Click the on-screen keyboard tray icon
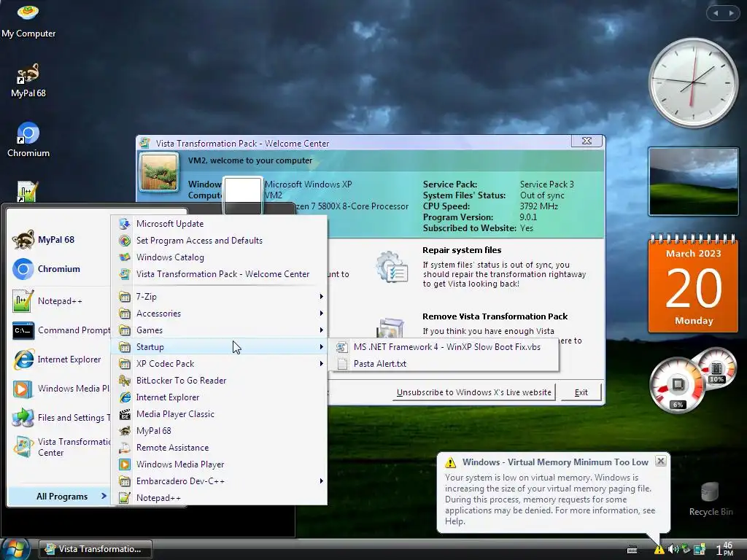The width and height of the screenshot is (747, 560). (632, 550)
